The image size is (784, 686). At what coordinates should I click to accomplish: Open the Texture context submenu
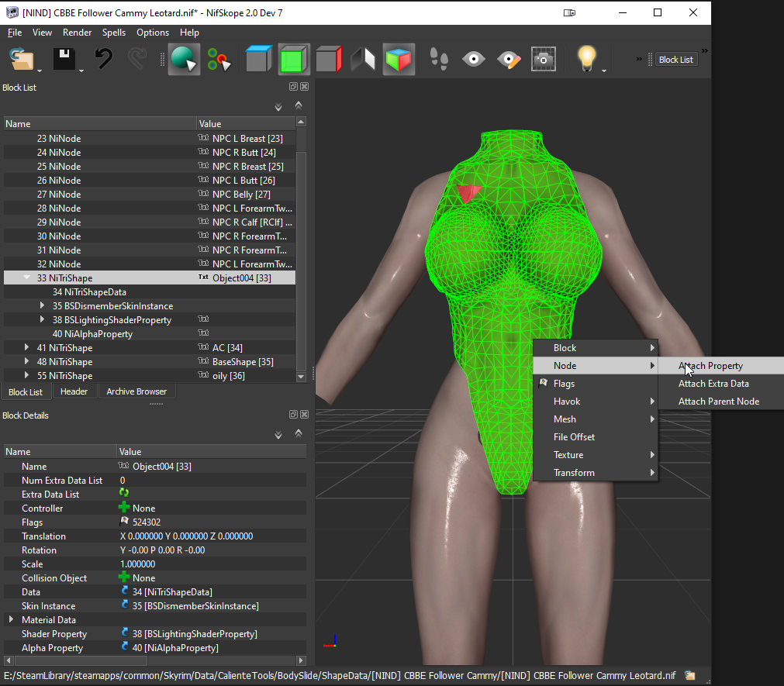click(596, 455)
